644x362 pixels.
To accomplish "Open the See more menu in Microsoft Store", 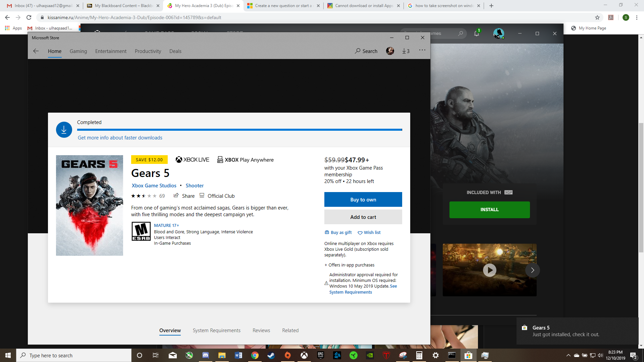I will [x=422, y=50].
